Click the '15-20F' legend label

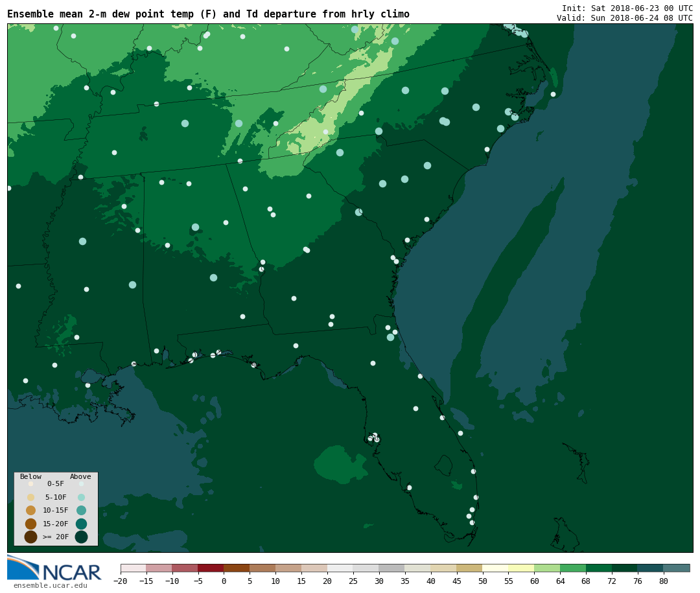tap(56, 524)
